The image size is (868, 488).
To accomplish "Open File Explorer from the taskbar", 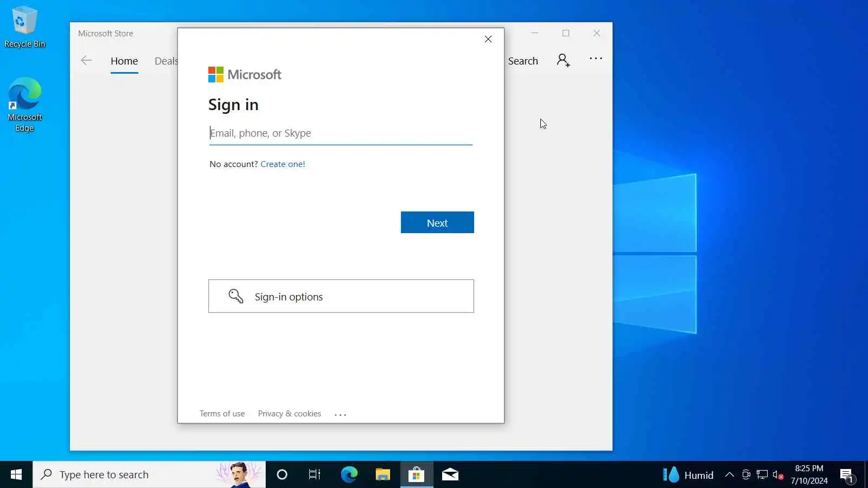I will pos(383,474).
